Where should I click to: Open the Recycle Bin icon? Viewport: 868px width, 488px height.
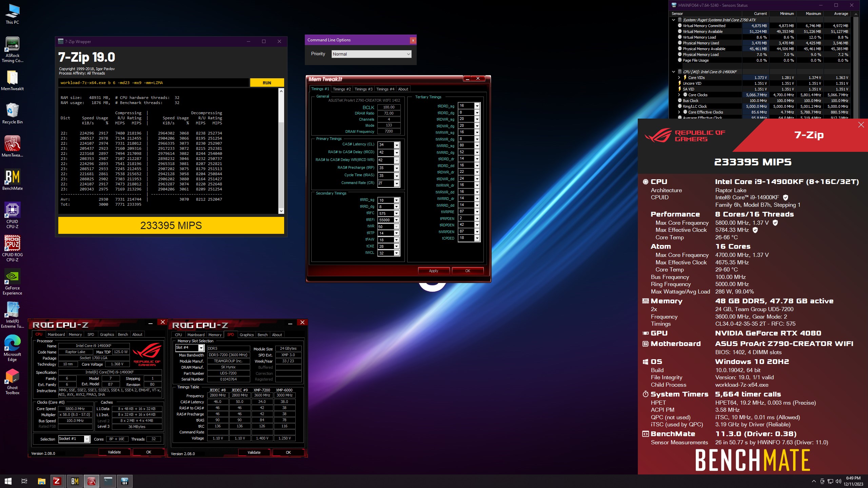tap(12, 114)
